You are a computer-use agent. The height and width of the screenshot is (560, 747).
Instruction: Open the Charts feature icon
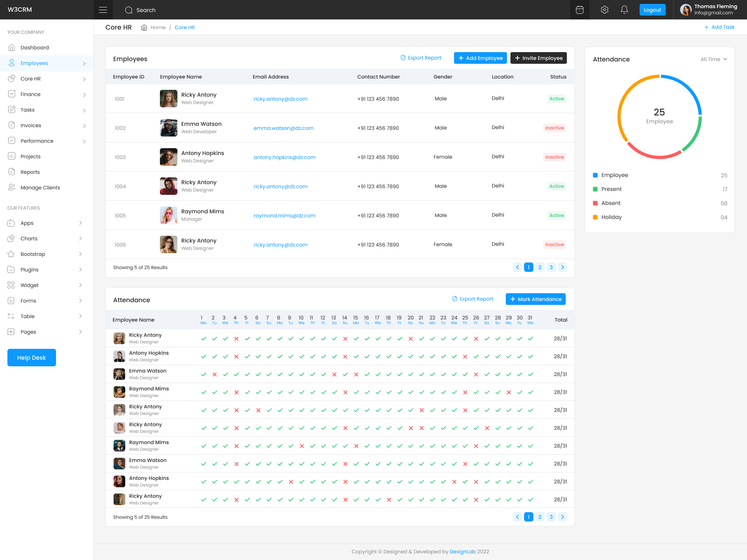12,238
